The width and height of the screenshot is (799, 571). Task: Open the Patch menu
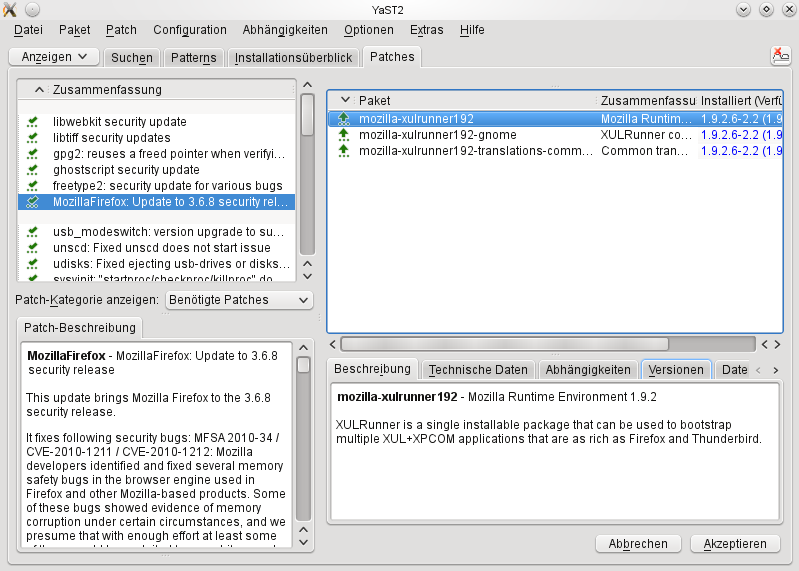point(121,30)
